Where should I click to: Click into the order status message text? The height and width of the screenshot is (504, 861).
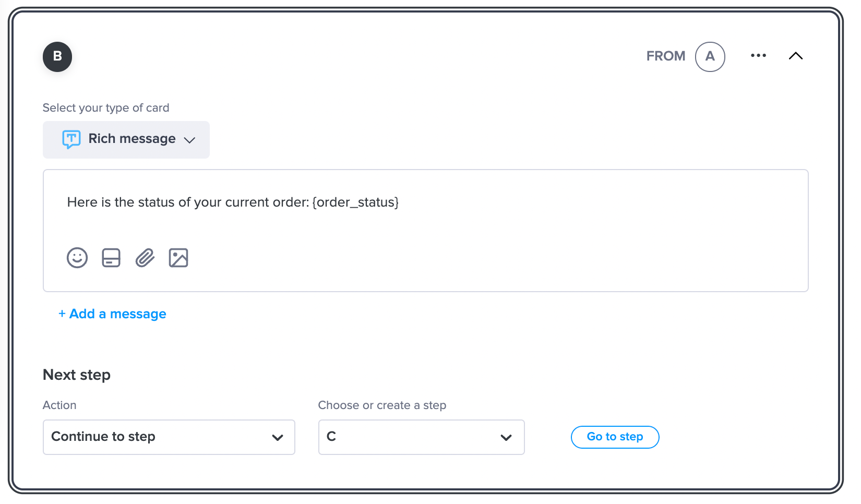[x=188, y=202]
